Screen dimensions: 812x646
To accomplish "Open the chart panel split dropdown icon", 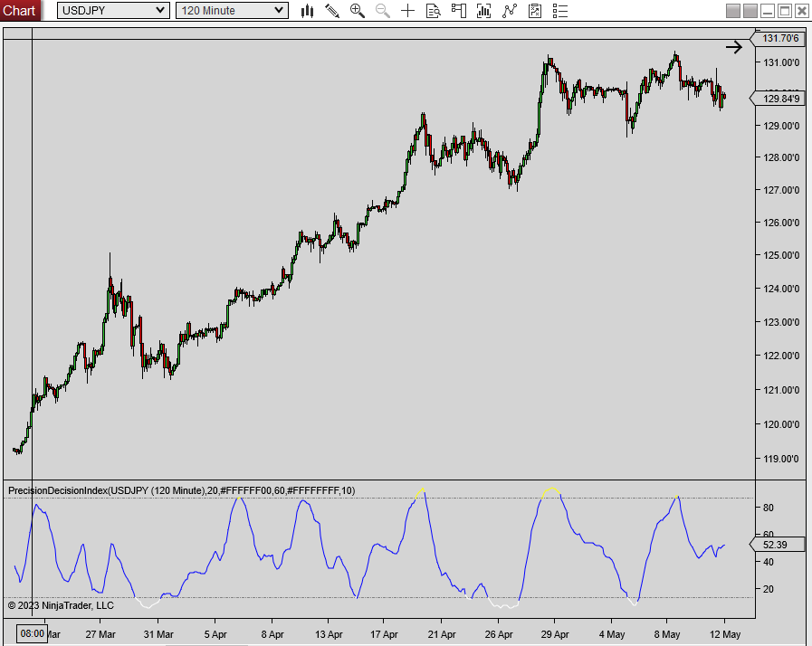I will tap(458, 11).
